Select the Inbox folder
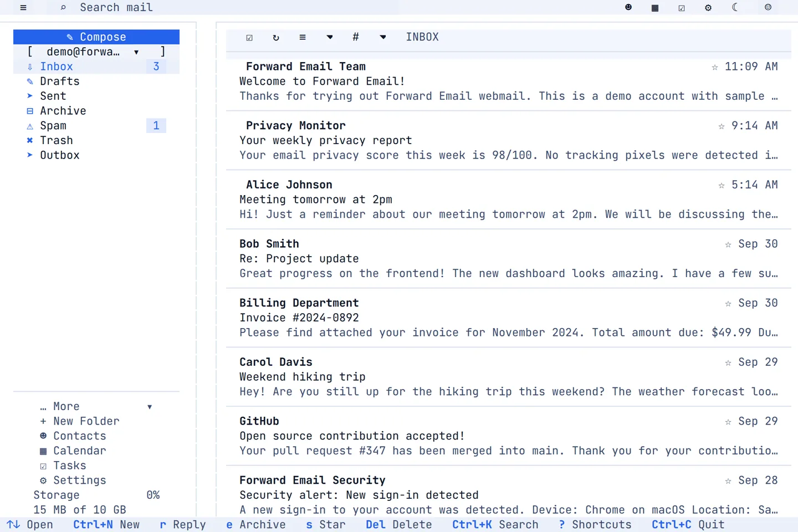Viewport: 798px width, 532px height. pos(96,66)
